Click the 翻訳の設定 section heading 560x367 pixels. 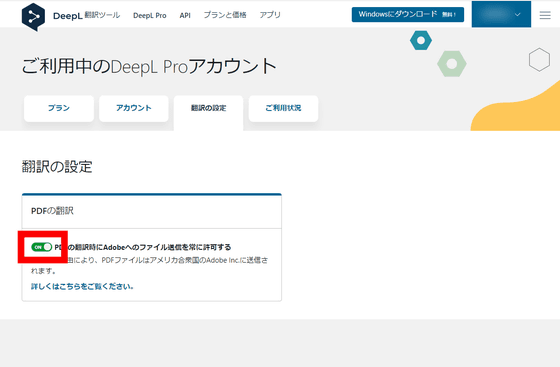click(x=57, y=167)
